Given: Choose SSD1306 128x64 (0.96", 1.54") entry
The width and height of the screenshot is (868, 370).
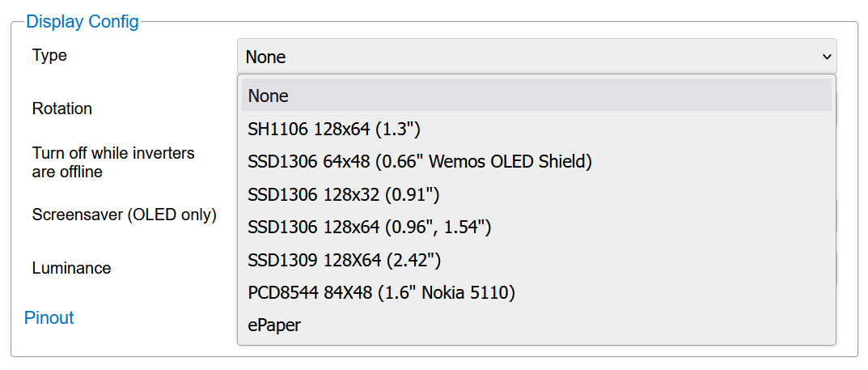Looking at the screenshot, I should pos(370,228).
